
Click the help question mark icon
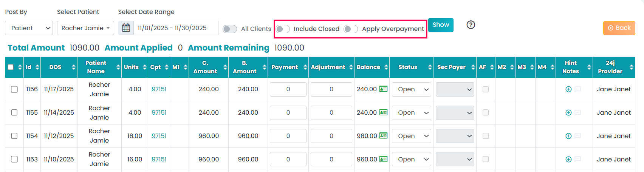tap(471, 25)
